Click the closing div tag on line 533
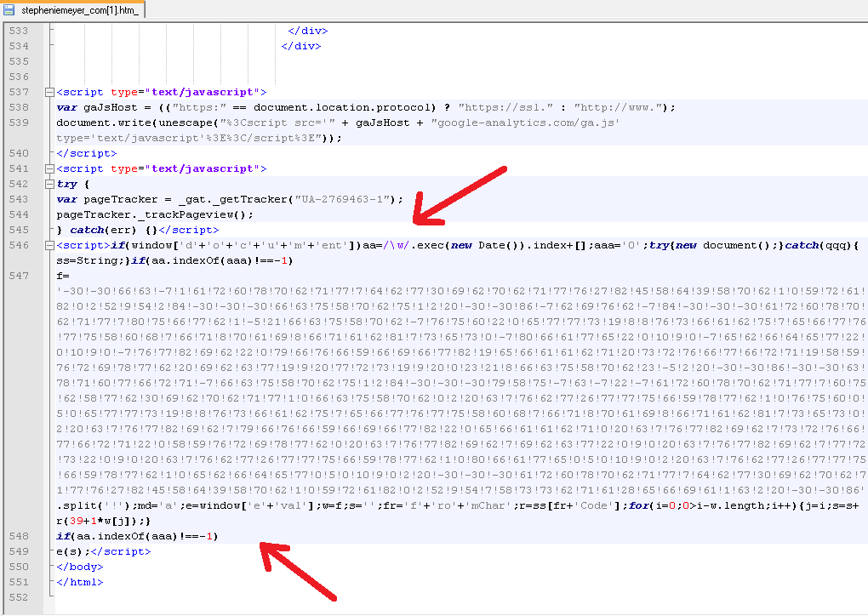868x616 pixels. coord(308,31)
